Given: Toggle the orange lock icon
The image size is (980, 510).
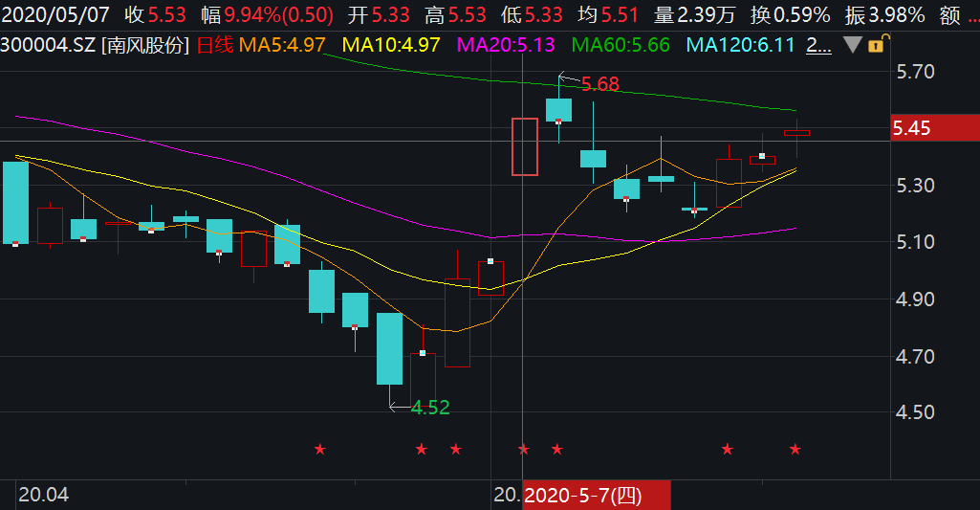Looking at the screenshot, I should (877, 44).
